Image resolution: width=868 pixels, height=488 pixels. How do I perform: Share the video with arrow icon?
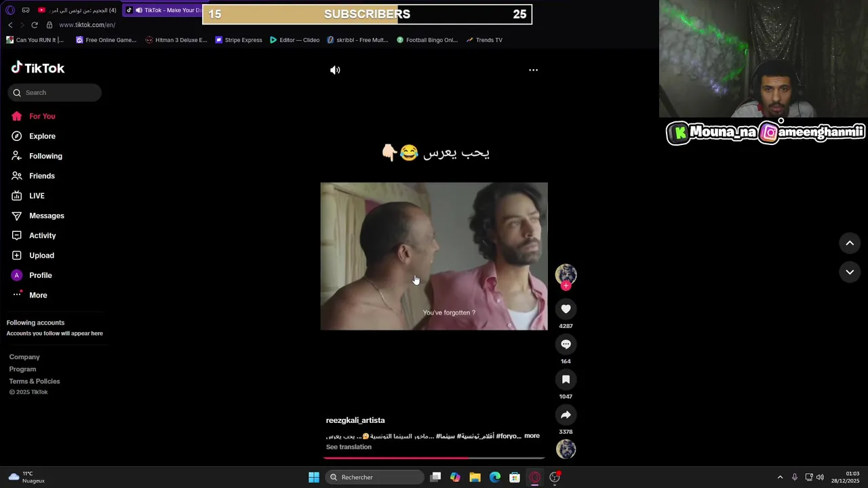tap(566, 415)
